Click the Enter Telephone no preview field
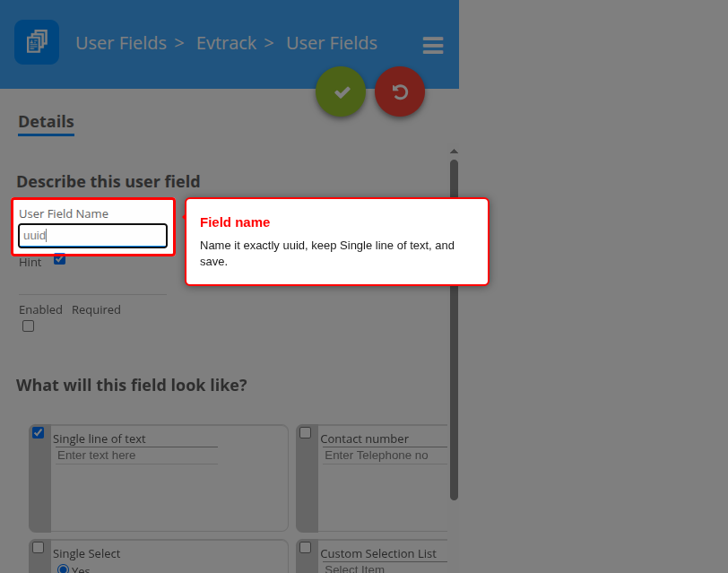 (x=385, y=456)
